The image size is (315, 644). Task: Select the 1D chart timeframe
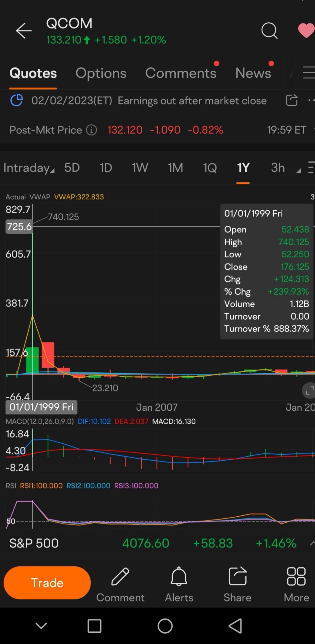[x=106, y=168]
